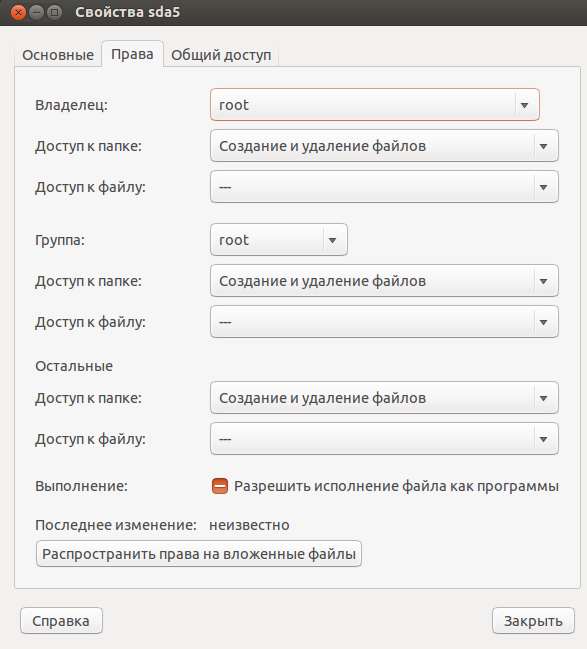
Task: Open the Владелец owner dropdown
Action: coord(375,105)
